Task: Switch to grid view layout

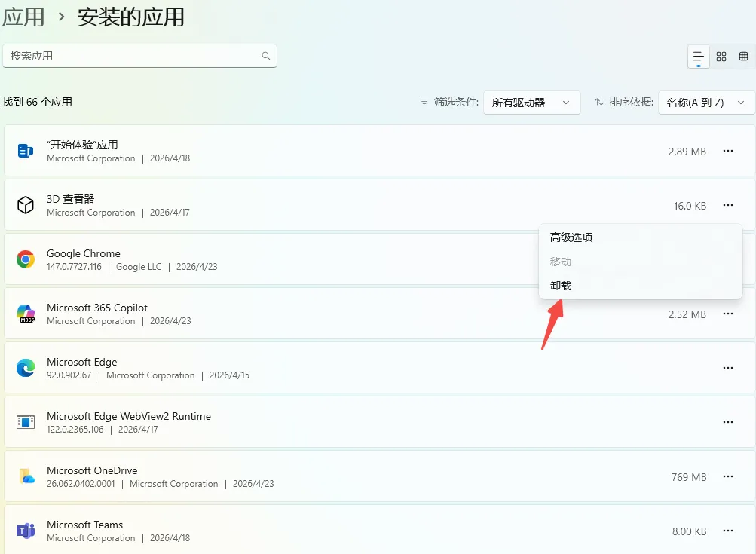Action: pyautogui.click(x=721, y=57)
